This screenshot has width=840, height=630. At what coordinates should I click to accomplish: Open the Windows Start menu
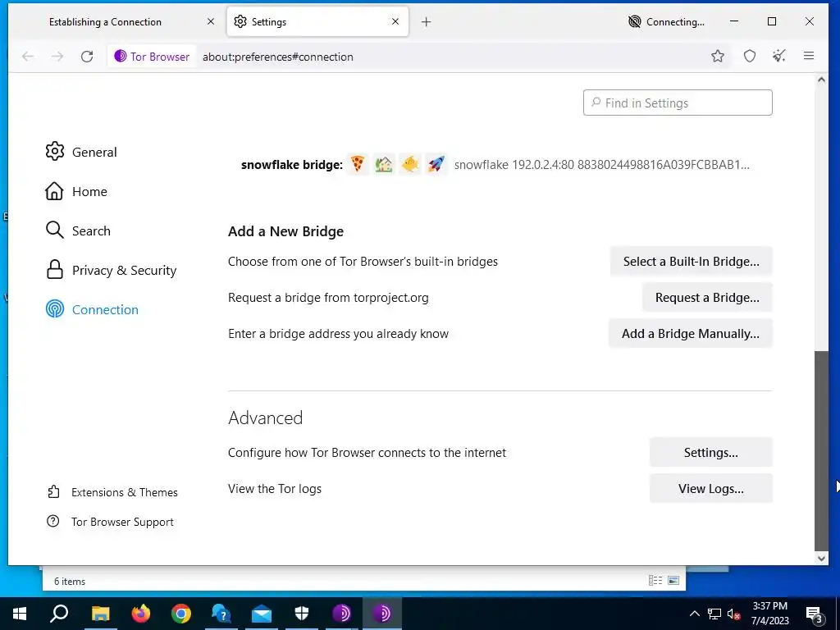20,614
